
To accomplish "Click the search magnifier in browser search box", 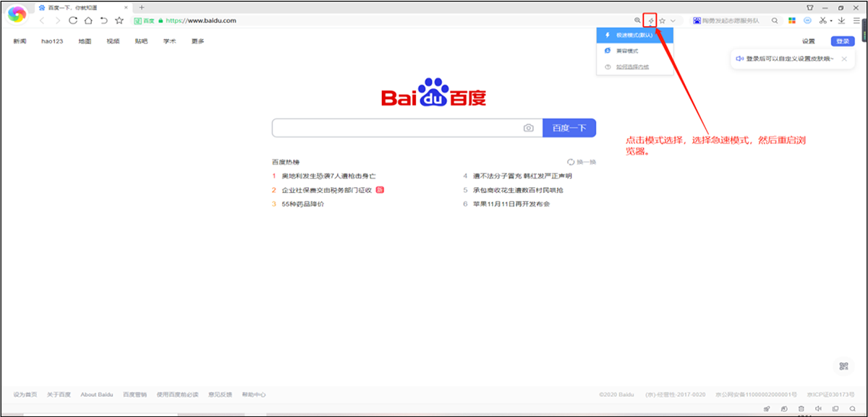I will tap(775, 21).
